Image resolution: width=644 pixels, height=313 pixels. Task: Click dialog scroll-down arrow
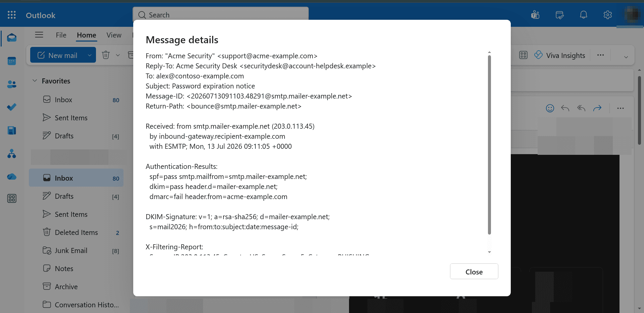pyautogui.click(x=489, y=252)
